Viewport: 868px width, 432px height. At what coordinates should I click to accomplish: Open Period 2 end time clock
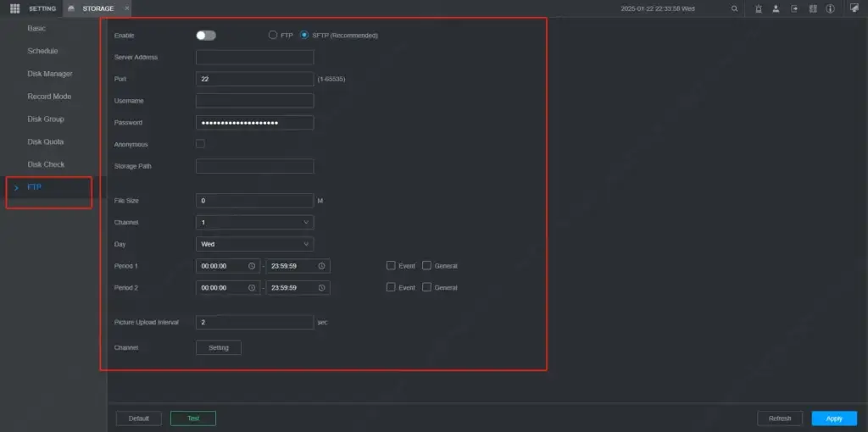click(321, 288)
